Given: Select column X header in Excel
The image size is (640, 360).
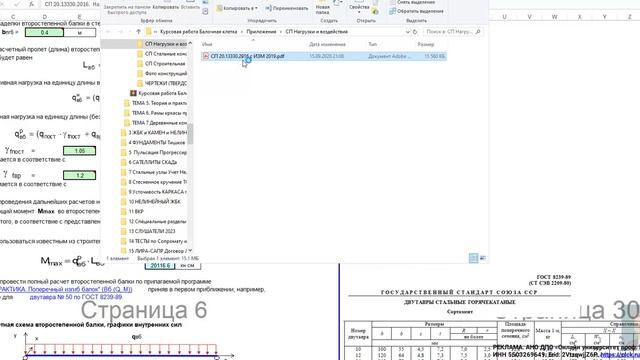Looking at the screenshot, I should [x=579, y=17].
